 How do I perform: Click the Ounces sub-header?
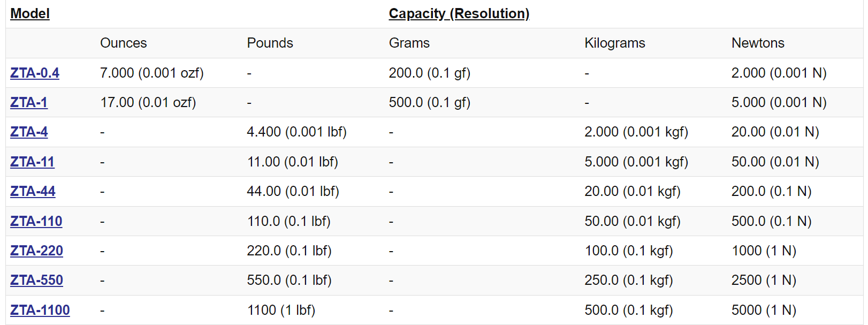tap(123, 43)
